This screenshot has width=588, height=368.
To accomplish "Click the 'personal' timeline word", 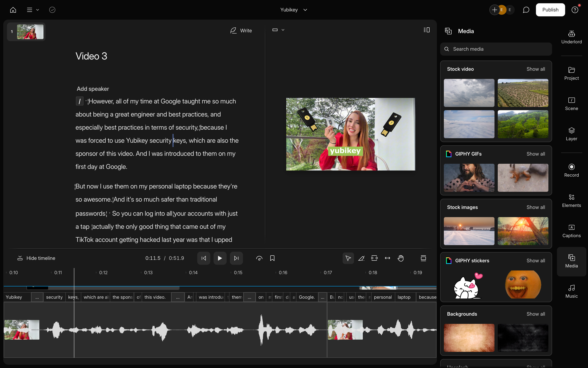I will click(383, 297).
